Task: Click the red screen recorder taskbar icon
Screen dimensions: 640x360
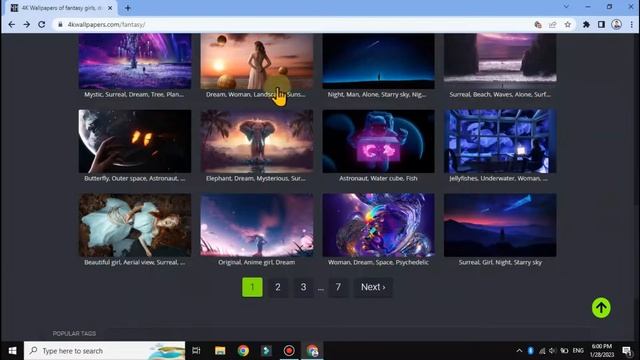Action: [289, 351]
